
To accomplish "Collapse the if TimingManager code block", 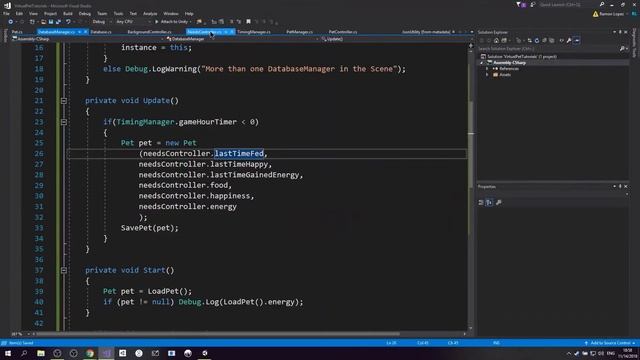I will click(x=64, y=122).
